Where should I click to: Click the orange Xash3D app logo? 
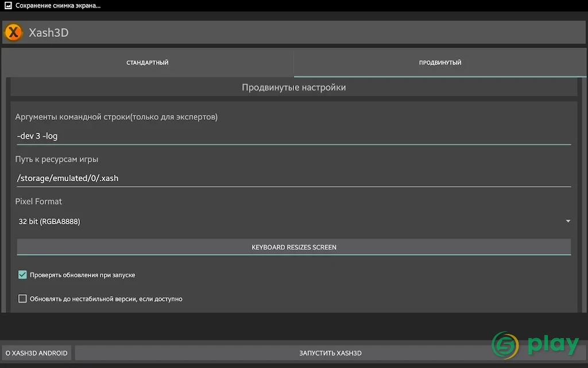pyautogui.click(x=14, y=32)
